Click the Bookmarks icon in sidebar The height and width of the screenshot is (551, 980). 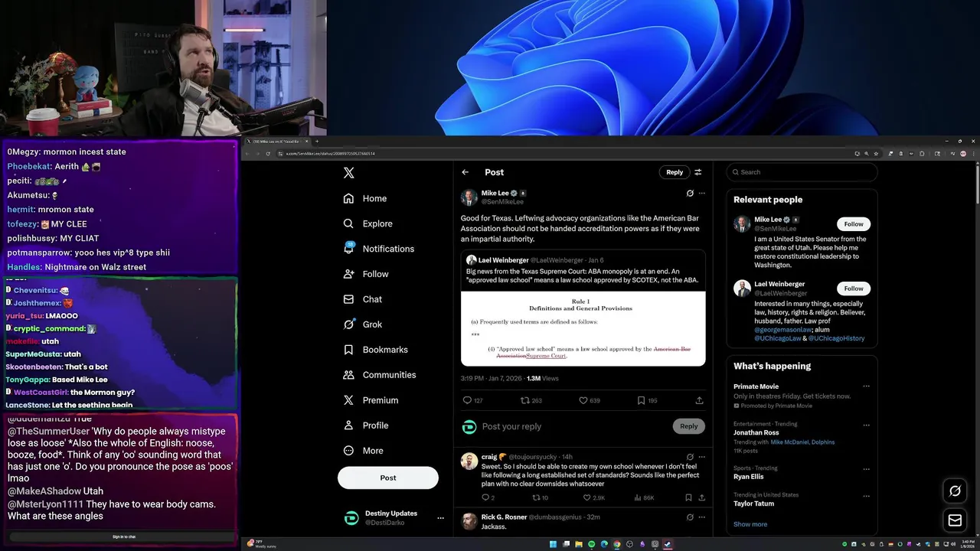[x=349, y=350]
